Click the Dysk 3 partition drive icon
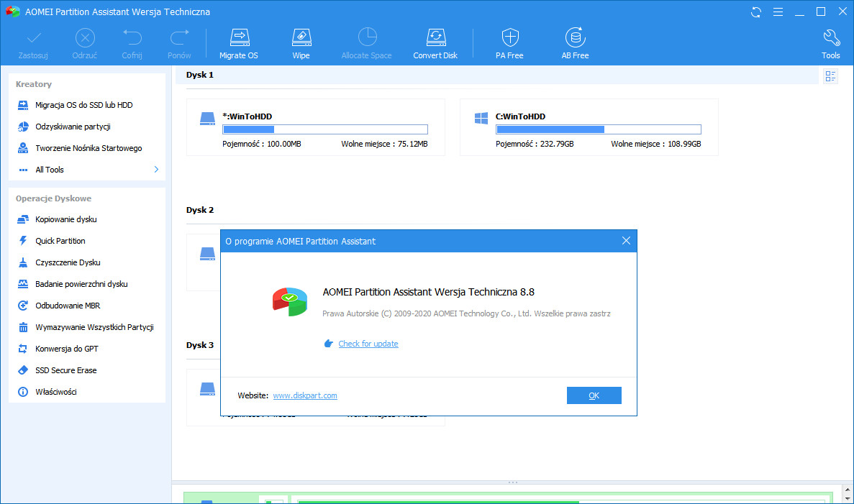Screen dimensions: 854x504 pos(207,389)
